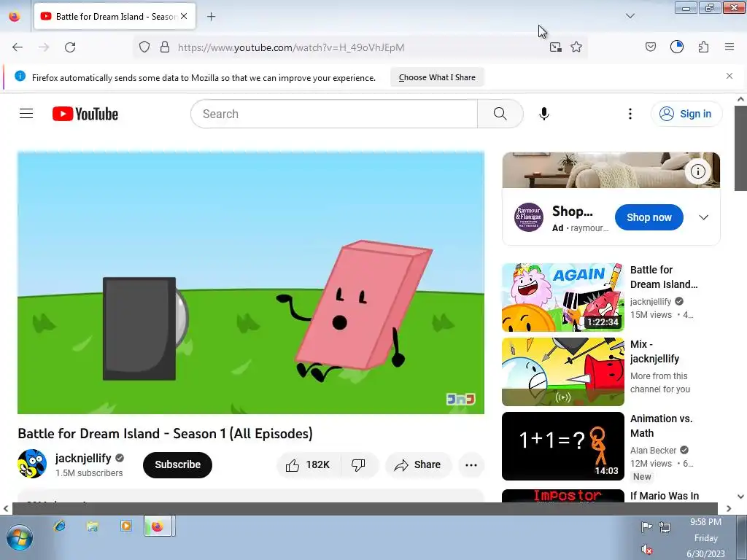Click the muted volume tray icon
Screen dimensions: 747x560
point(646,550)
